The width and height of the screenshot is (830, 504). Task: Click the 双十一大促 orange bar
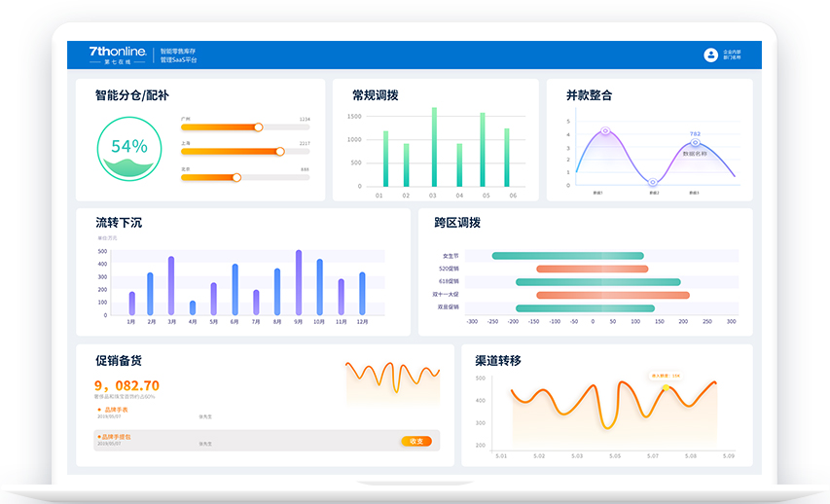point(612,295)
